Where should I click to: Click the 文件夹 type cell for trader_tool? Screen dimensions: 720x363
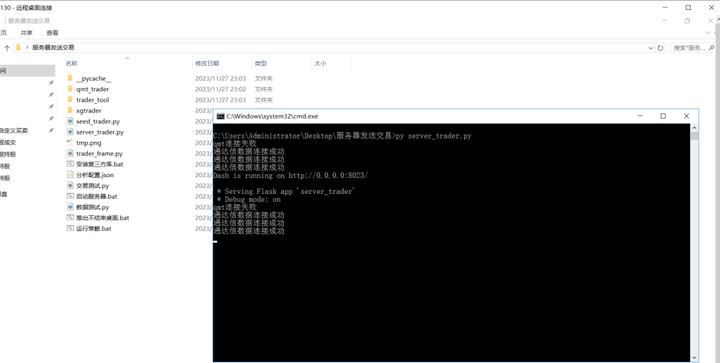[264, 100]
